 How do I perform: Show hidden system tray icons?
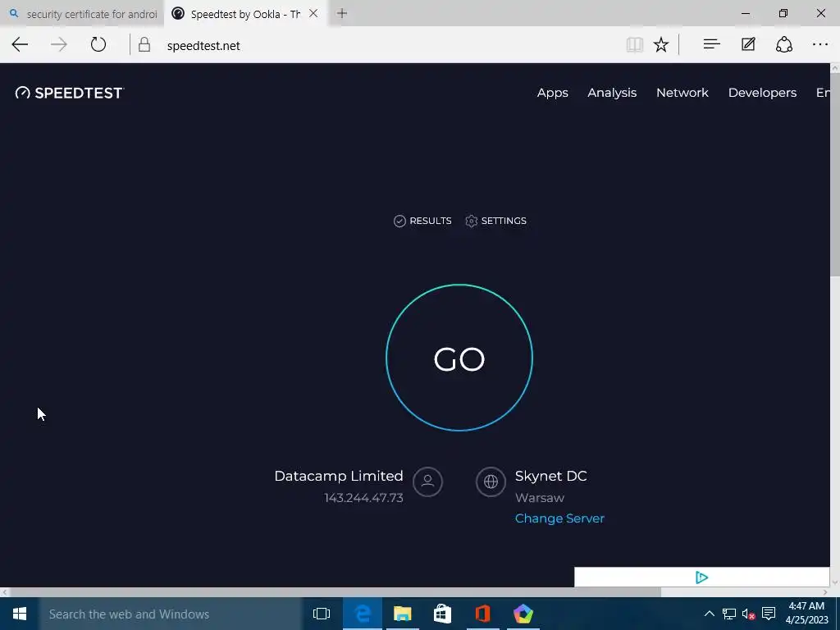point(709,614)
